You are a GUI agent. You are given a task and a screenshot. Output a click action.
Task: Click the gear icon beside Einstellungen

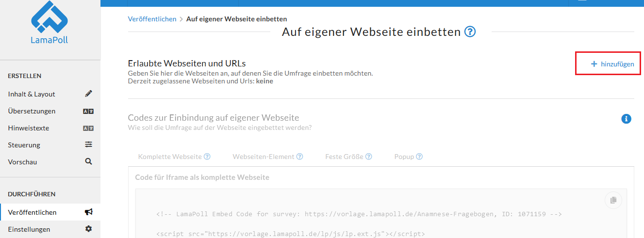click(x=88, y=229)
